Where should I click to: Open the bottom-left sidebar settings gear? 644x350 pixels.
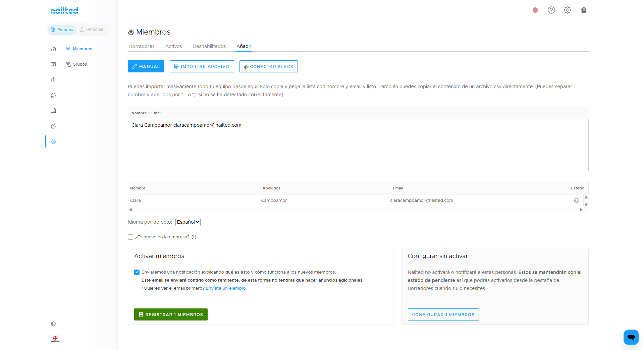tap(53, 324)
